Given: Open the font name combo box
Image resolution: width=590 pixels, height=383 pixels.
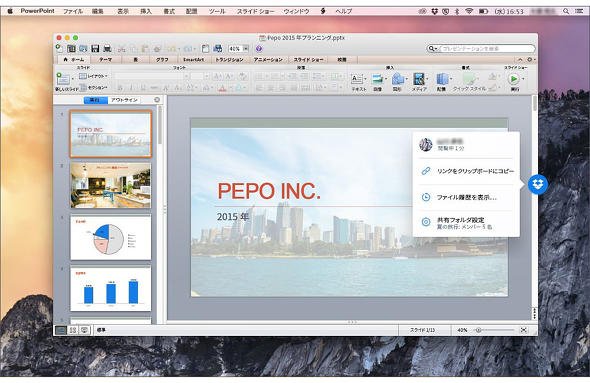Looking at the screenshot, I should pos(152,76).
